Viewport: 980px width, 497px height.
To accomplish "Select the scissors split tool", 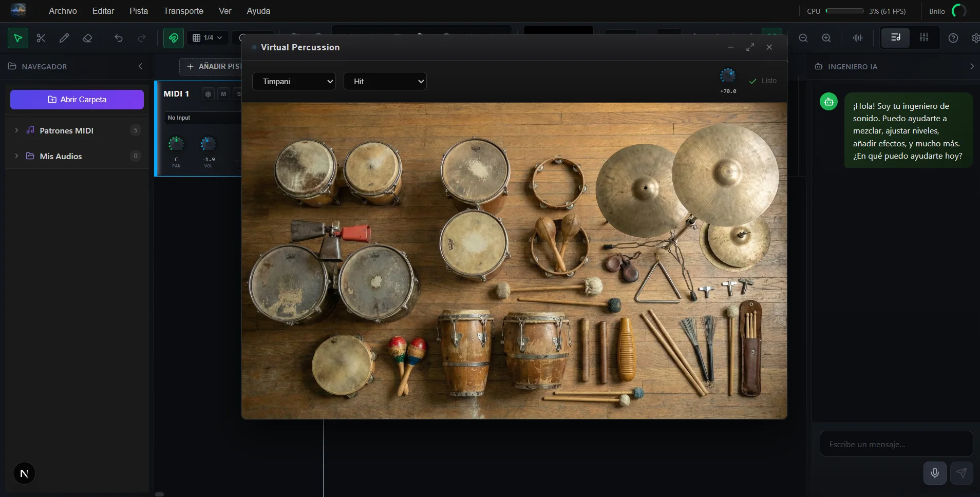I will pyautogui.click(x=41, y=38).
